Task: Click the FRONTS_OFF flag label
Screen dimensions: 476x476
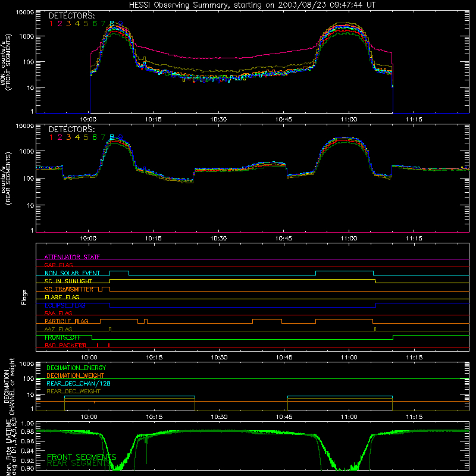Action: tap(62, 337)
